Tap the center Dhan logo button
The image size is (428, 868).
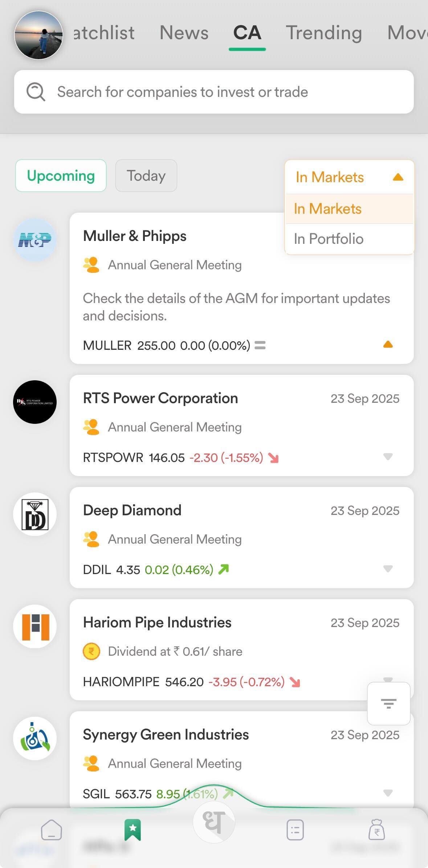pyautogui.click(x=214, y=822)
